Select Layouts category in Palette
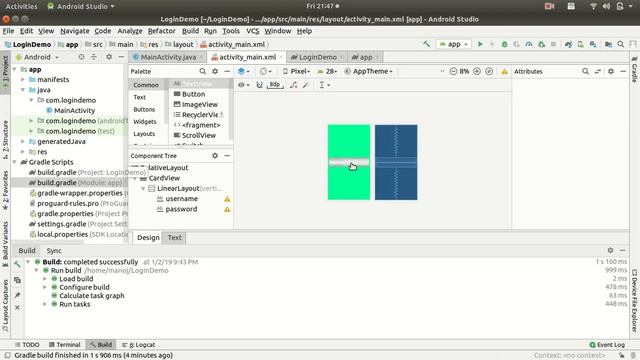 coord(144,134)
